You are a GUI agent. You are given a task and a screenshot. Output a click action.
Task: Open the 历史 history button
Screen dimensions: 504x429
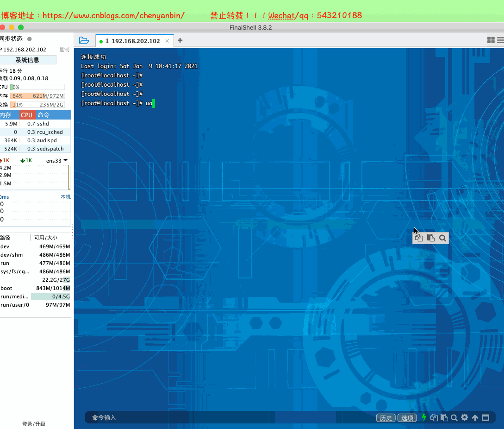(x=386, y=418)
